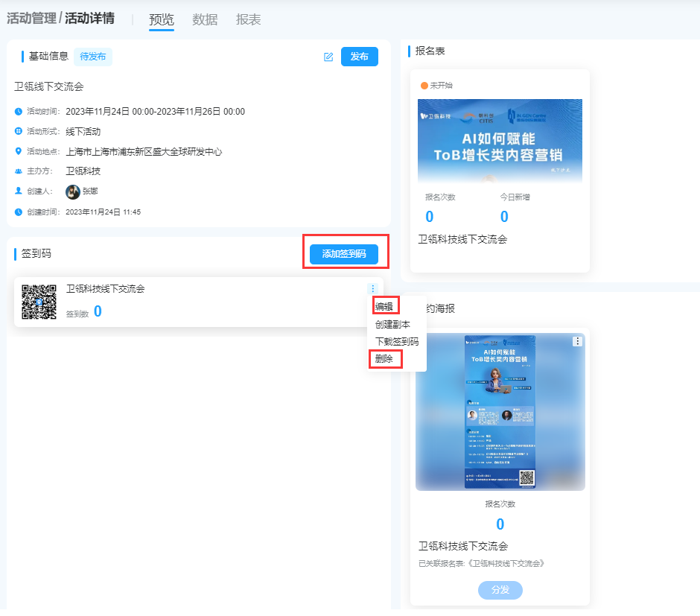Switch to the 数据 tab
Image resolution: width=700 pixels, height=616 pixels.
(x=205, y=19)
